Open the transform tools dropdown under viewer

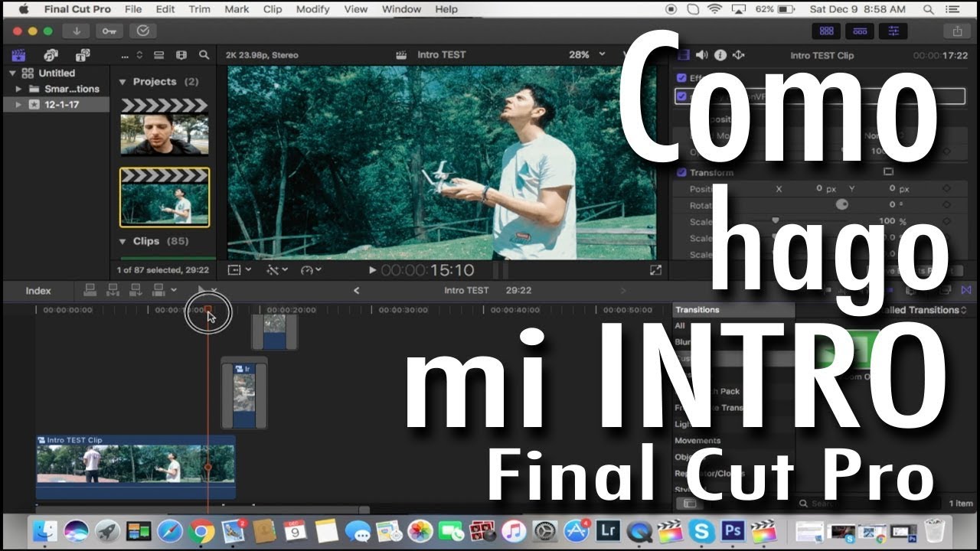pyautogui.click(x=240, y=270)
